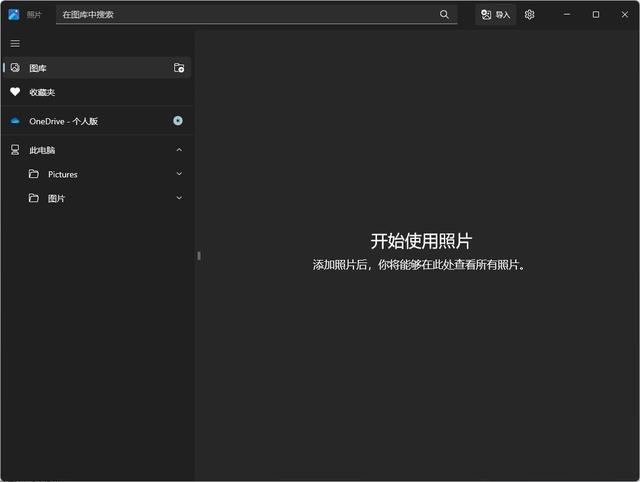This screenshot has height=482, width=640.
Task: Expand the 图片 folder chevron
Action: [x=179, y=198]
